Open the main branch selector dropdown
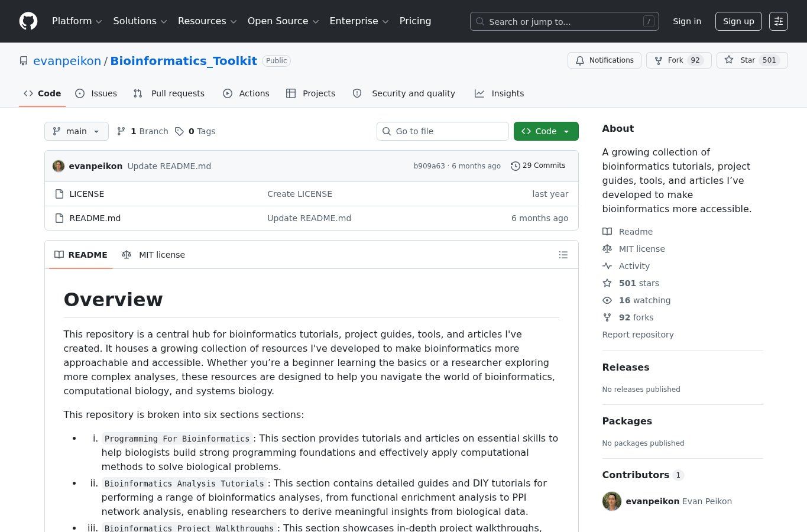The width and height of the screenshot is (807, 532). (76, 131)
